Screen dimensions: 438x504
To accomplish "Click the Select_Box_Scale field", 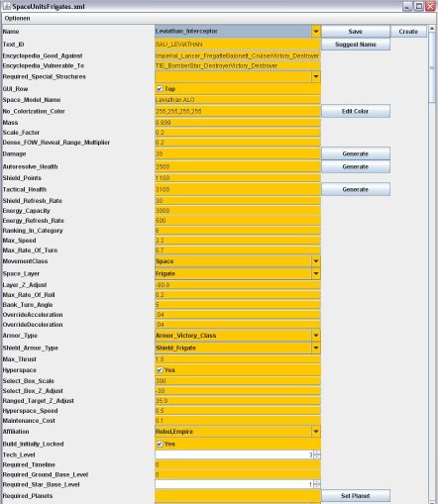I will coord(238,381).
